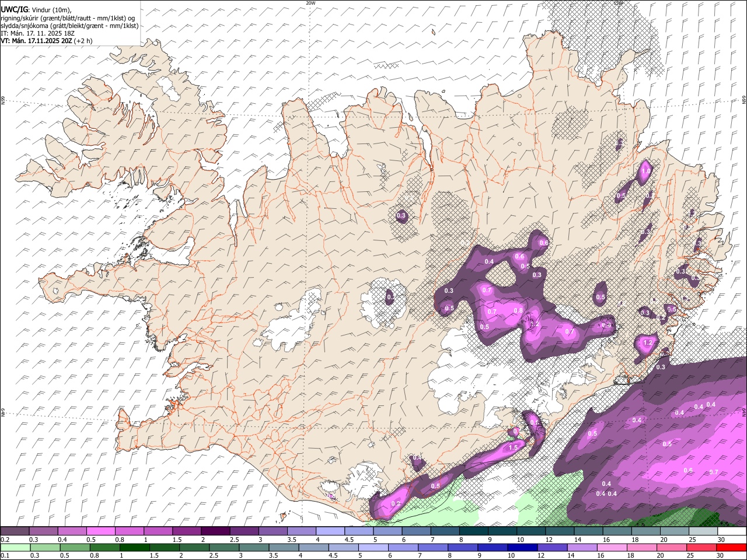Click the '4.5' label in the rain legend
Image resolution: width=747 pixels, height=560 pixels.
click(333, 555)
